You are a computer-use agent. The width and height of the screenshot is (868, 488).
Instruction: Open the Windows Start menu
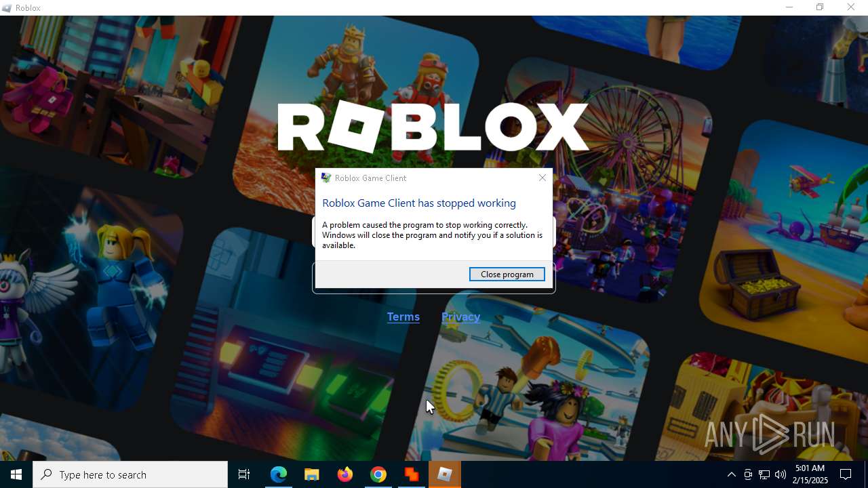click(16, 474)
